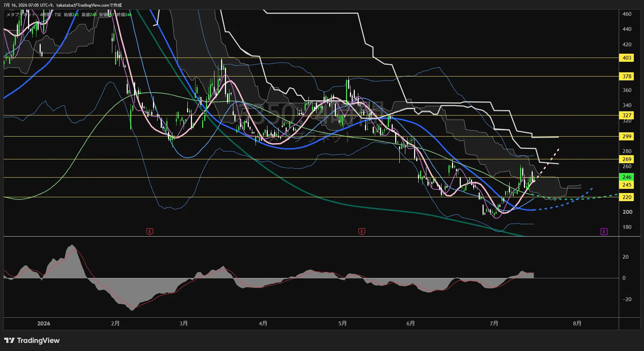The height and width of the screenshot is (351, 644).
Task: Click the 3月 label on time axis
Action: [x=183, y=324]
